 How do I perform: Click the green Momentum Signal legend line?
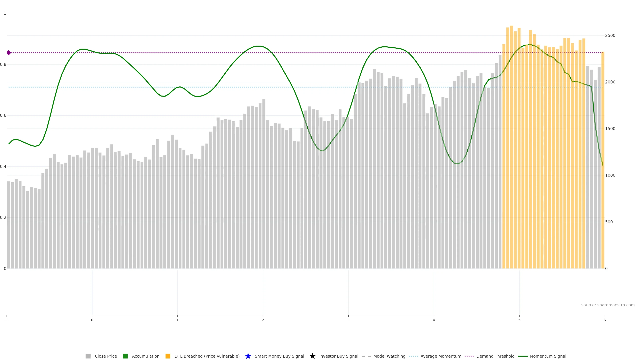point(523,356)
